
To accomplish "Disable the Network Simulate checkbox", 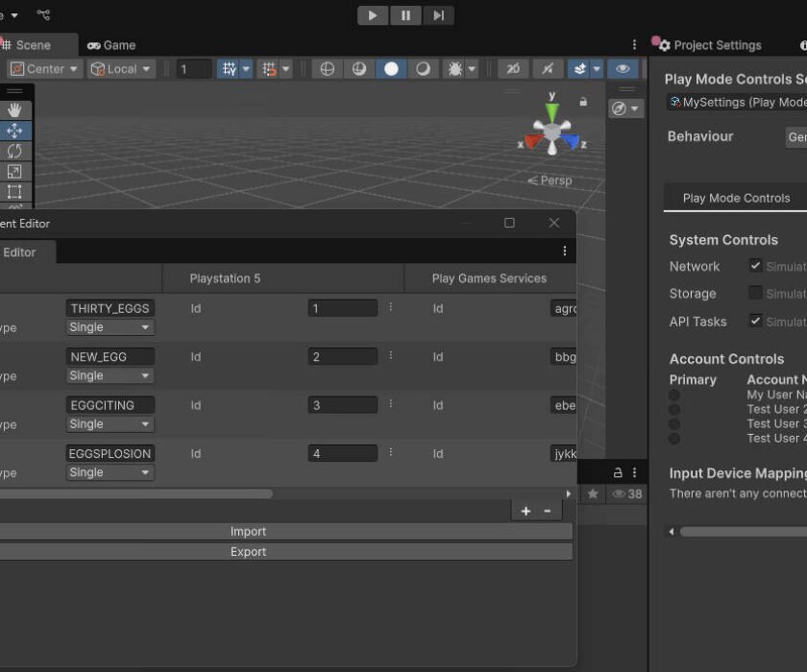I will pos(755,266).
